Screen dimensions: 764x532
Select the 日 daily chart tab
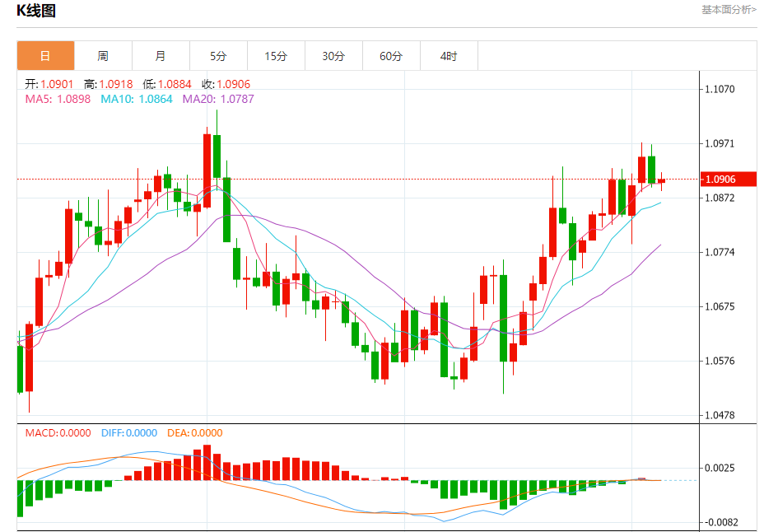[x=45, y=56]
